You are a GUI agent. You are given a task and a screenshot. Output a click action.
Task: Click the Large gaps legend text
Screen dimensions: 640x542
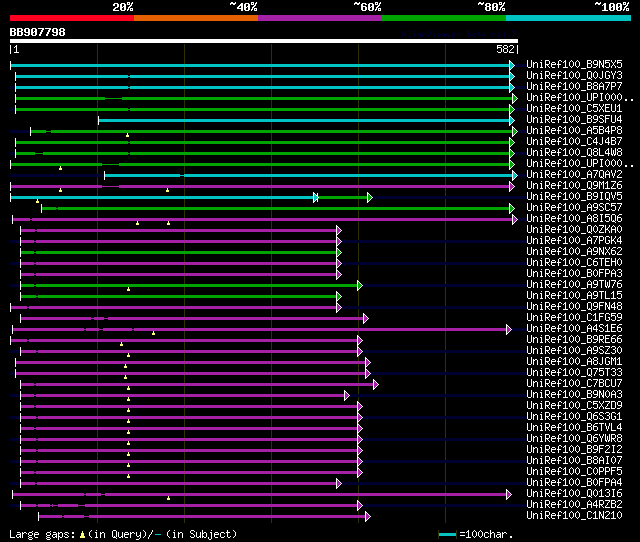point(122,534)
